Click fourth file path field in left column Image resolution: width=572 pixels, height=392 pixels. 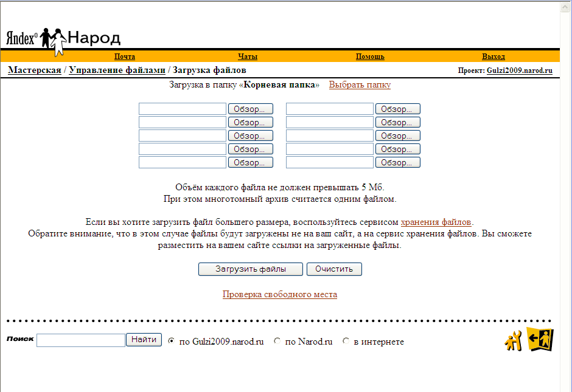coord(183,149)
